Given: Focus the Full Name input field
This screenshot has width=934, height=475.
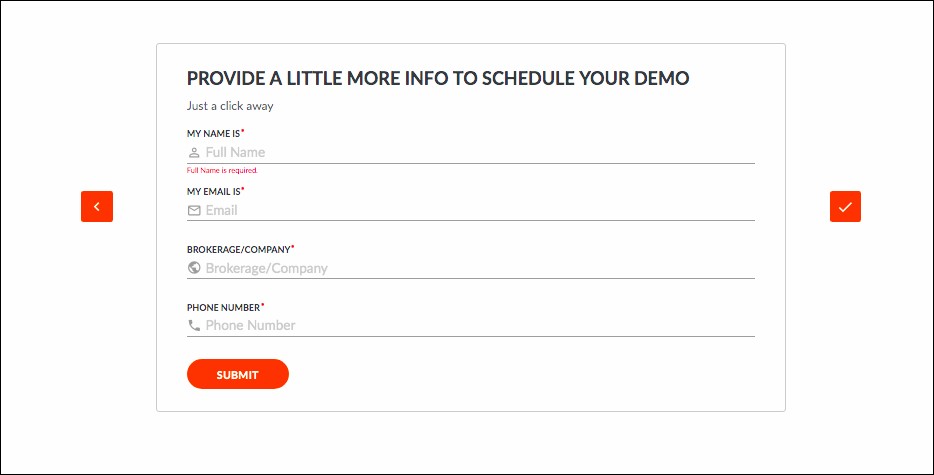Looking at the screenshot, I should (478, 153).
